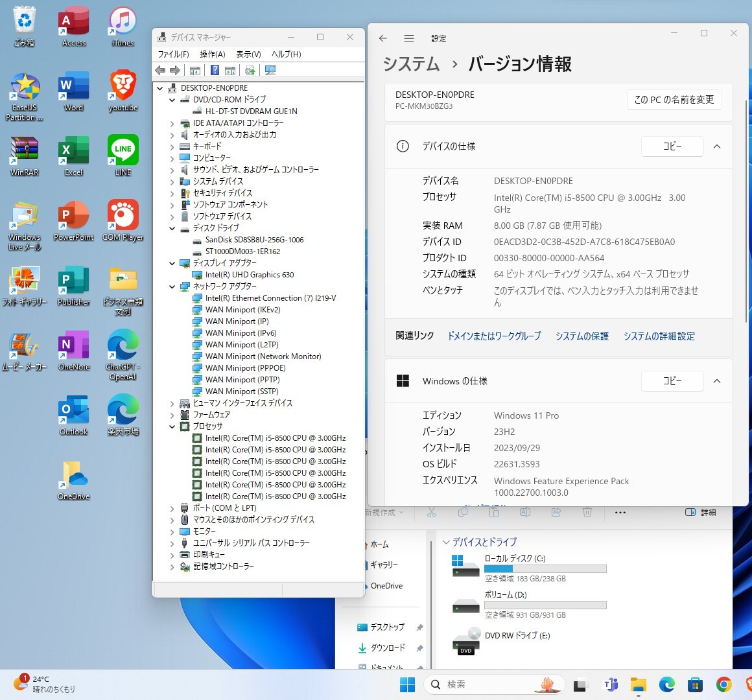Click the Help icon in Device Manager toolbar
Screen dimensions: 752x700
(215, 71)
